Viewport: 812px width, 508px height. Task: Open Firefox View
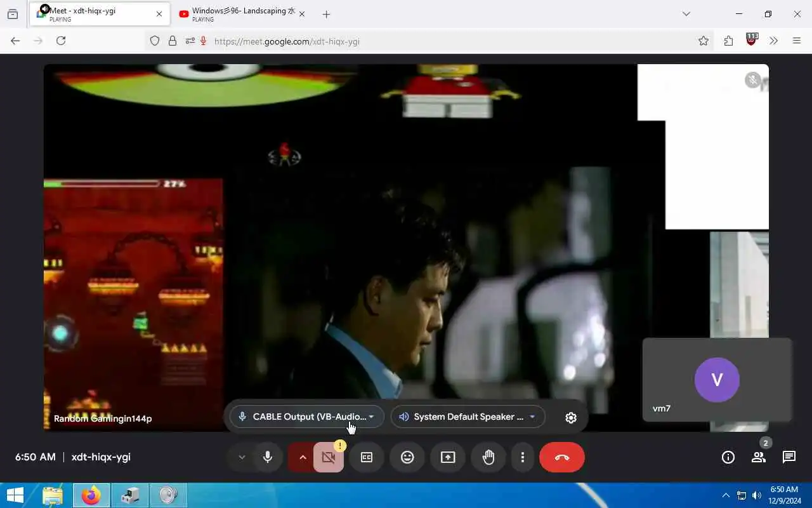coord(13,14)
